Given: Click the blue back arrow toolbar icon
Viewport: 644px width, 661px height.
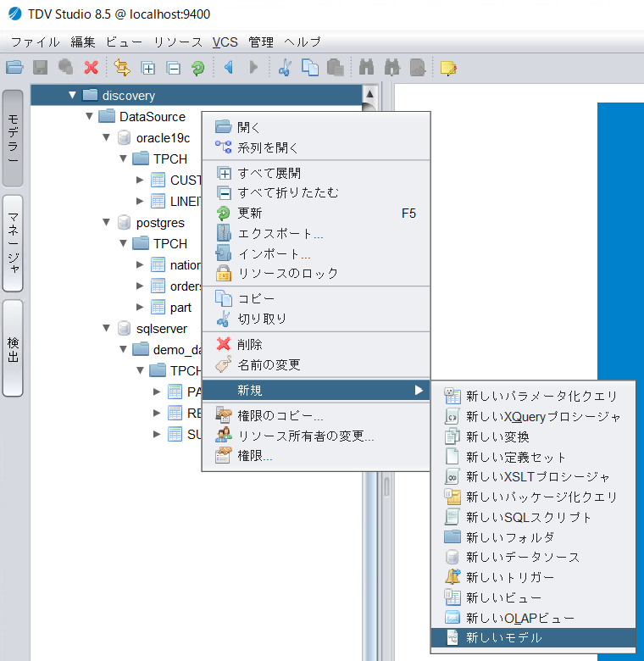Looking at the screenshot, I should pyautogui.click(x=229, y=67).
